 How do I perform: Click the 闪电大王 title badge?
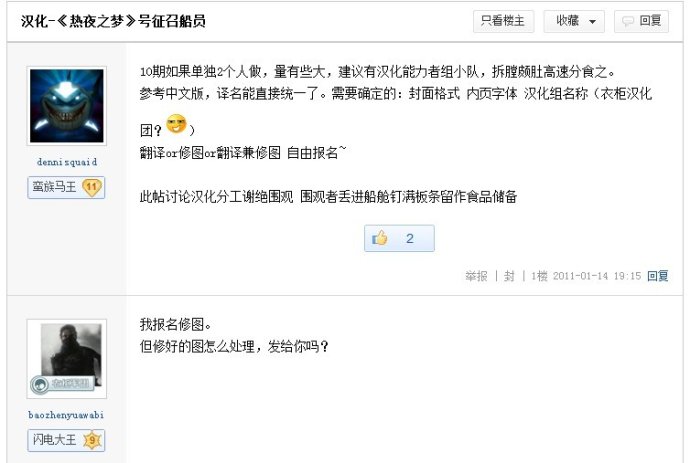tap(55, 440)
